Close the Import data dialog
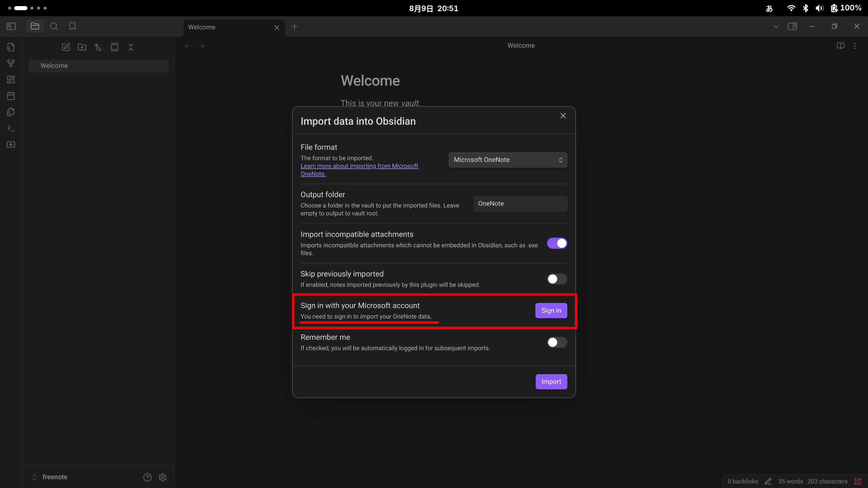This screenshot has height=488, width=868. [563, 116]
